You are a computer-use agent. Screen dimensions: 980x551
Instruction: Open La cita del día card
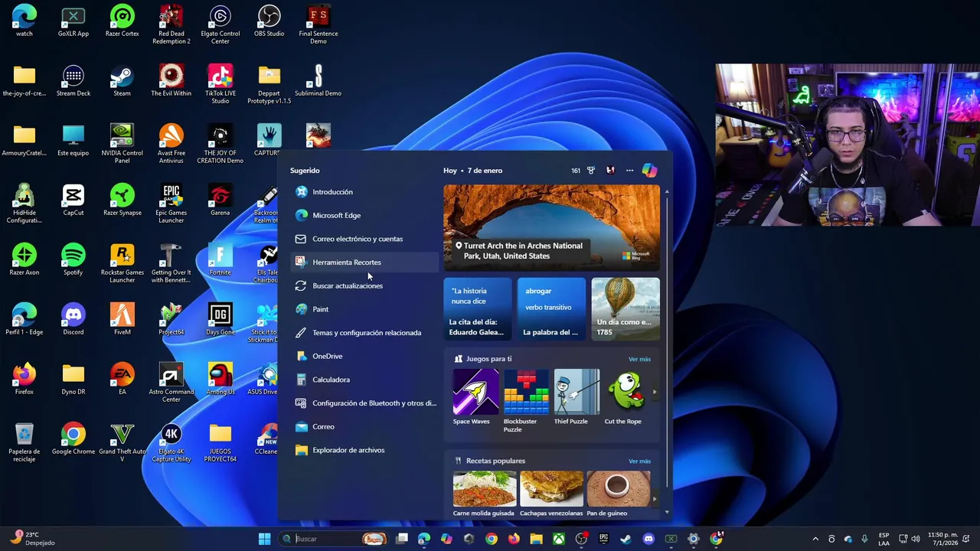[477, 308]
